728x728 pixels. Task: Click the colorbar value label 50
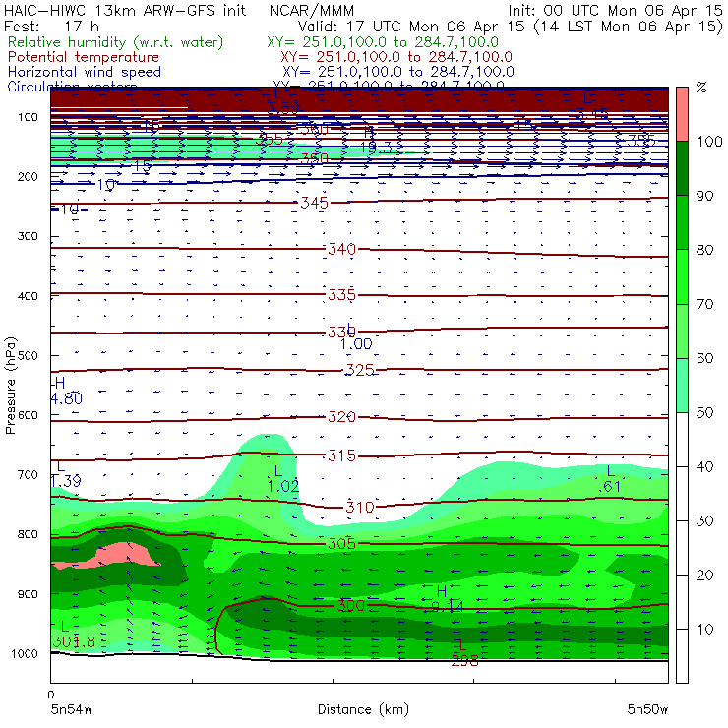pos(704,412)
